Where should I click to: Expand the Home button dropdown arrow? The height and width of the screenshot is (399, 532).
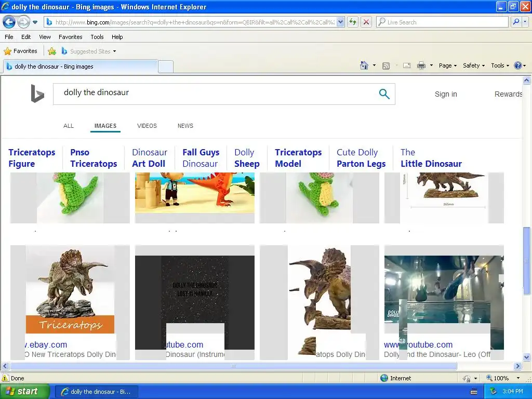click(x=374, y=65)
